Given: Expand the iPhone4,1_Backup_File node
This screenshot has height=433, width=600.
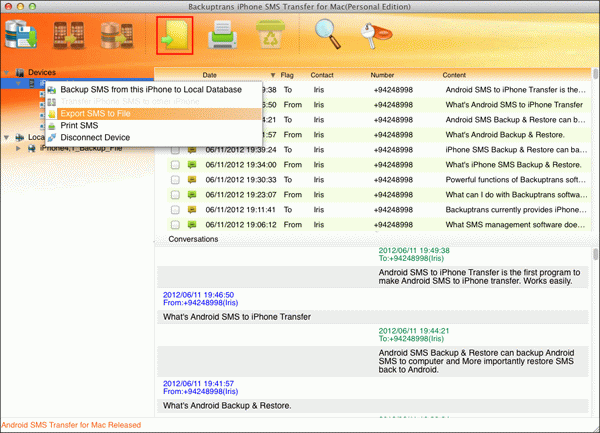Looking at the screenshot, I should pyautogui.click(x=18, y=148).
